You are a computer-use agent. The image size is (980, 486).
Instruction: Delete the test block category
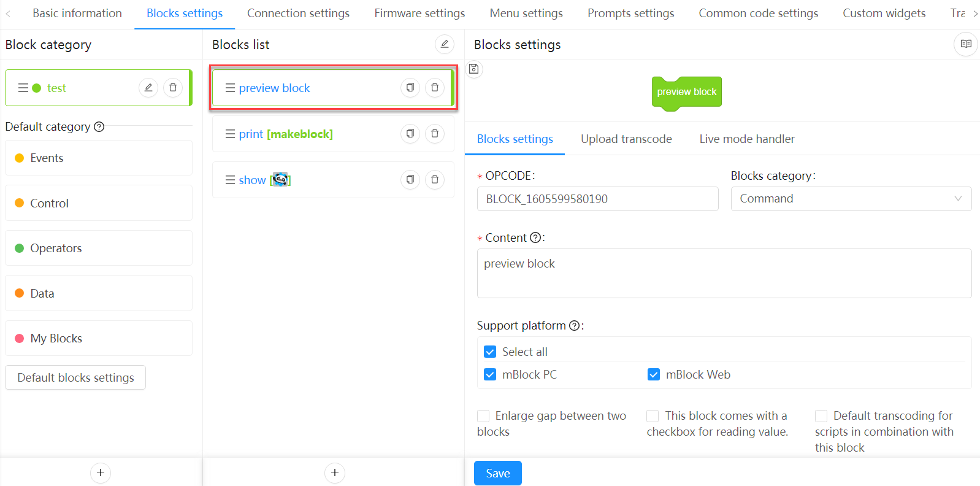tap(173, 88)
